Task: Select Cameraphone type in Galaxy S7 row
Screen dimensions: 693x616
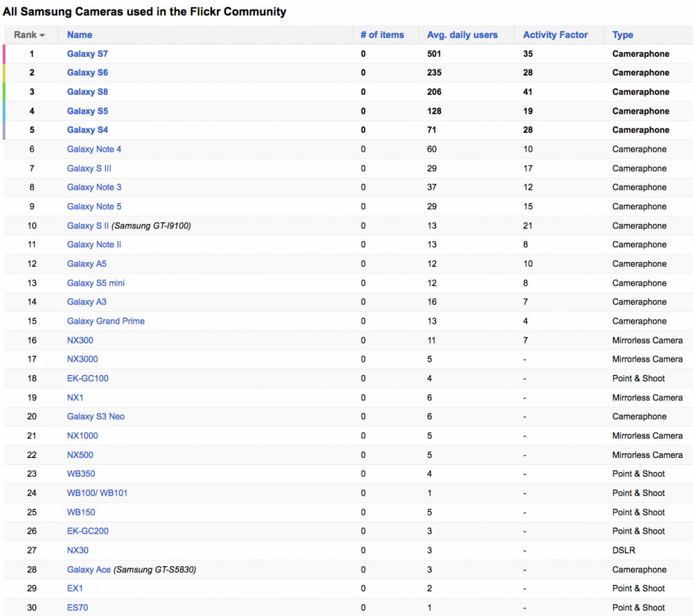Action: point(641,54)
